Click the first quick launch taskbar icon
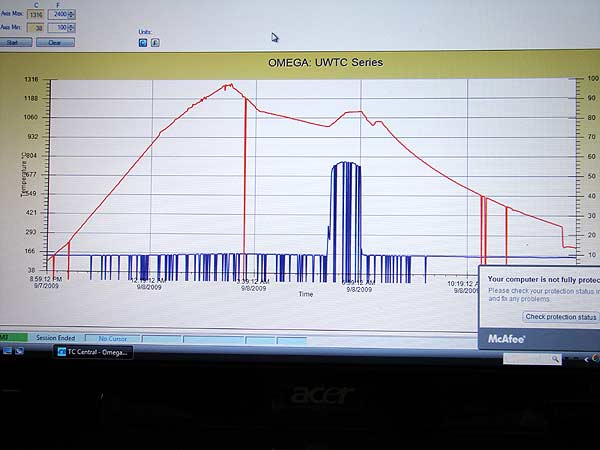This screenshot has width=600, height=450. tap(7, 351)
